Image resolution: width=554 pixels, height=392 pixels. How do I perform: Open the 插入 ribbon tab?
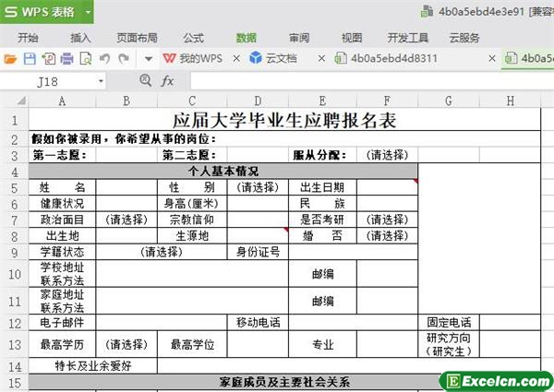(80, 38)
